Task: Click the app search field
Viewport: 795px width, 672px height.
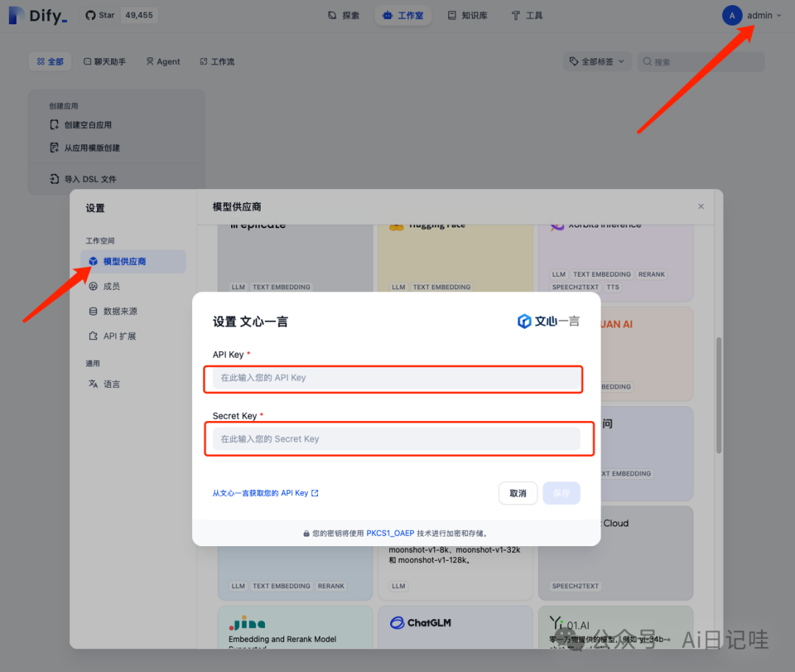Action: coord(701,61)
